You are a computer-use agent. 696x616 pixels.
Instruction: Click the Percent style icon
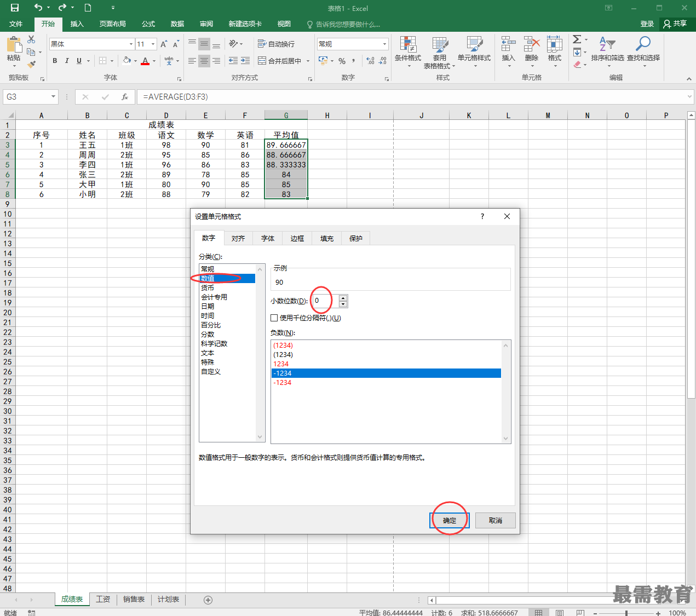[x=342, y=61]
